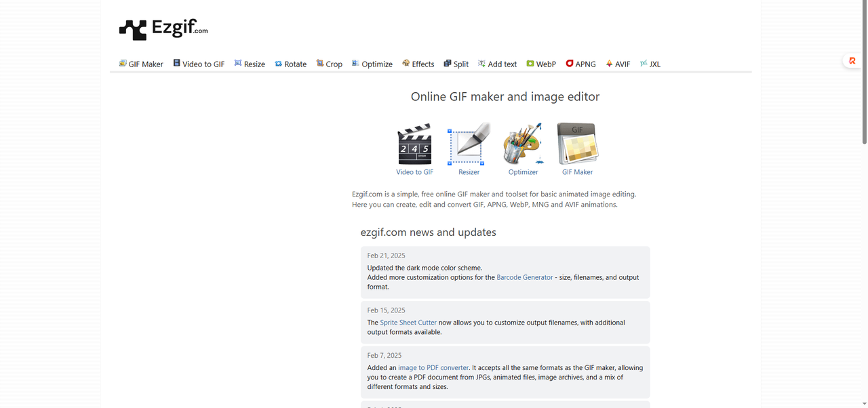The width and height of the screenshot is (868, 408).
Task: Go to JXL in the top menu
Action: 650,64
